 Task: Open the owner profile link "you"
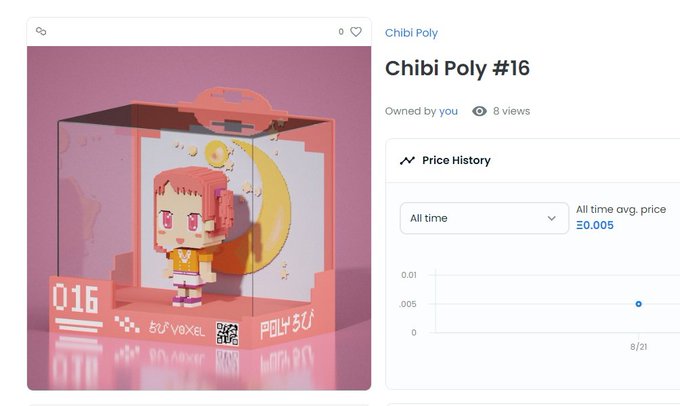[448, 111]
